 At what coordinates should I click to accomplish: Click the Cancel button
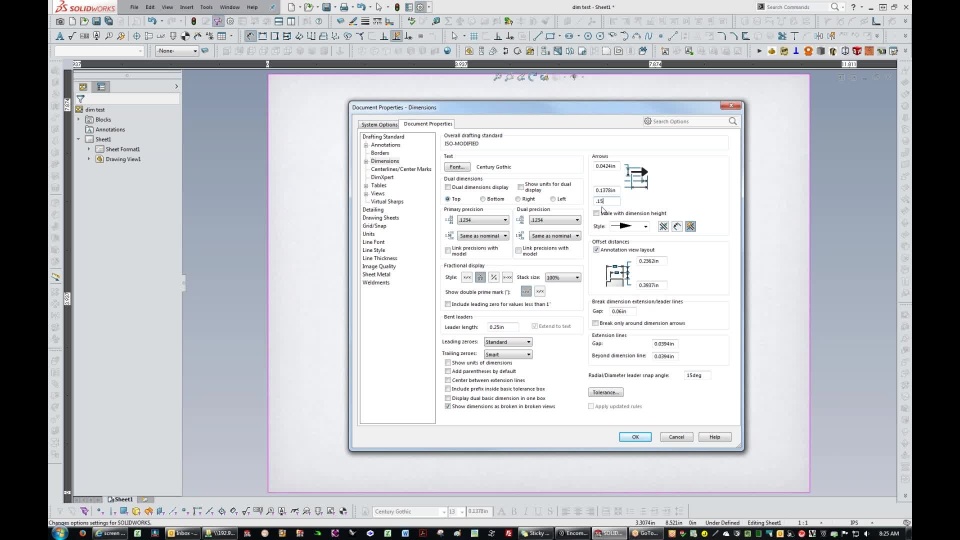coord(676,437)
